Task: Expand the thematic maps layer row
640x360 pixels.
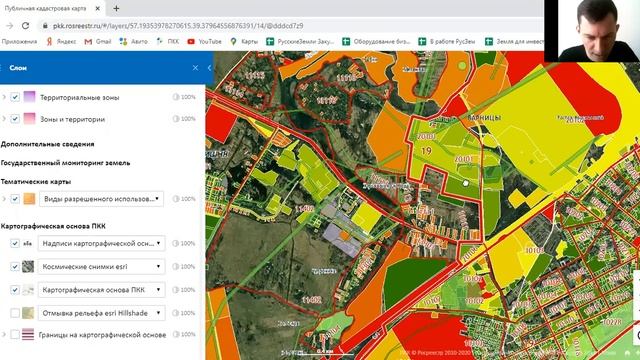Action: (x=4, y=199)
